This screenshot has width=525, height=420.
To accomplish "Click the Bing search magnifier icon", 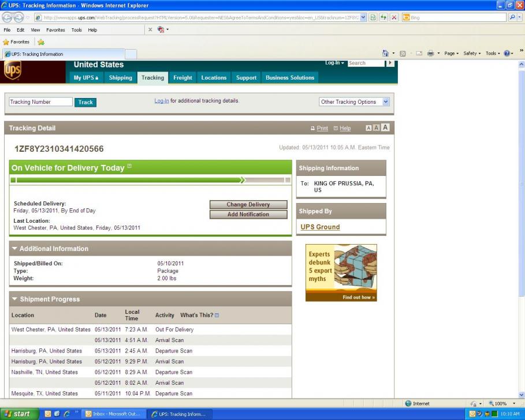I will (512, 17).
